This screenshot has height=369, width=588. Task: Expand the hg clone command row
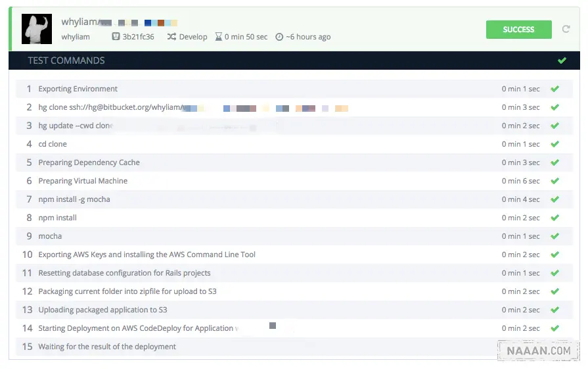coord(110,107)
